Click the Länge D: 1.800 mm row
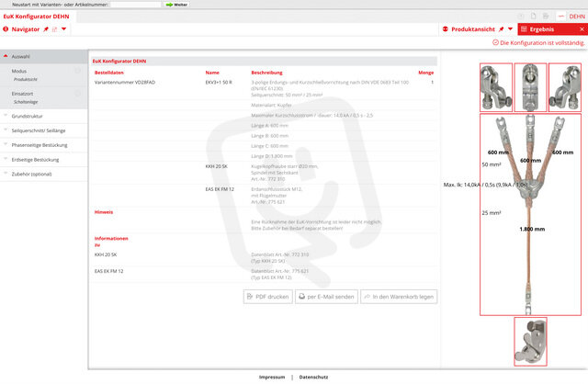This screenshot has width=588, height=384. click(272, 156)
